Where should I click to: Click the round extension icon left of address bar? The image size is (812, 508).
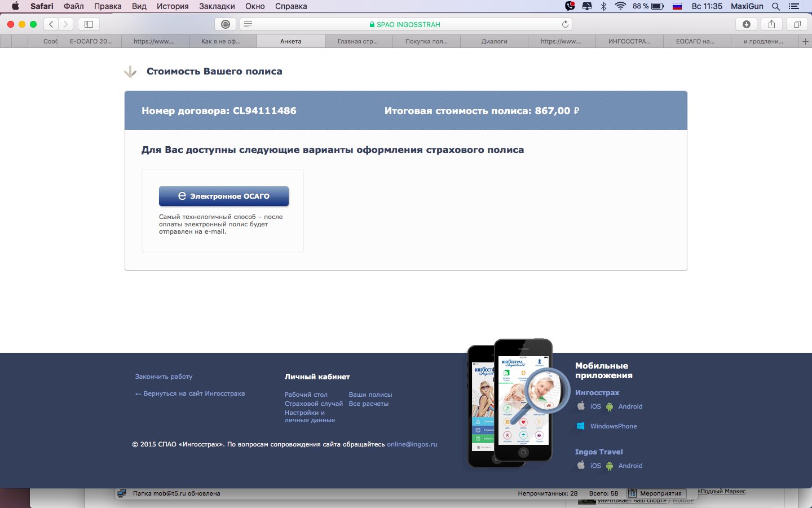click(x=226, y=24)
